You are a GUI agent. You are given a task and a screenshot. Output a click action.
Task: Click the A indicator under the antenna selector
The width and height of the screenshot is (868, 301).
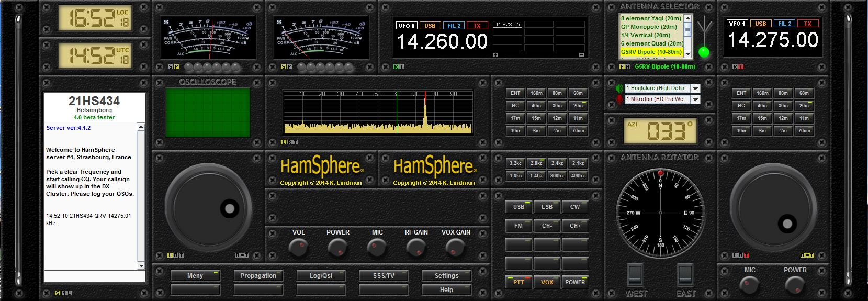point(627,67)
